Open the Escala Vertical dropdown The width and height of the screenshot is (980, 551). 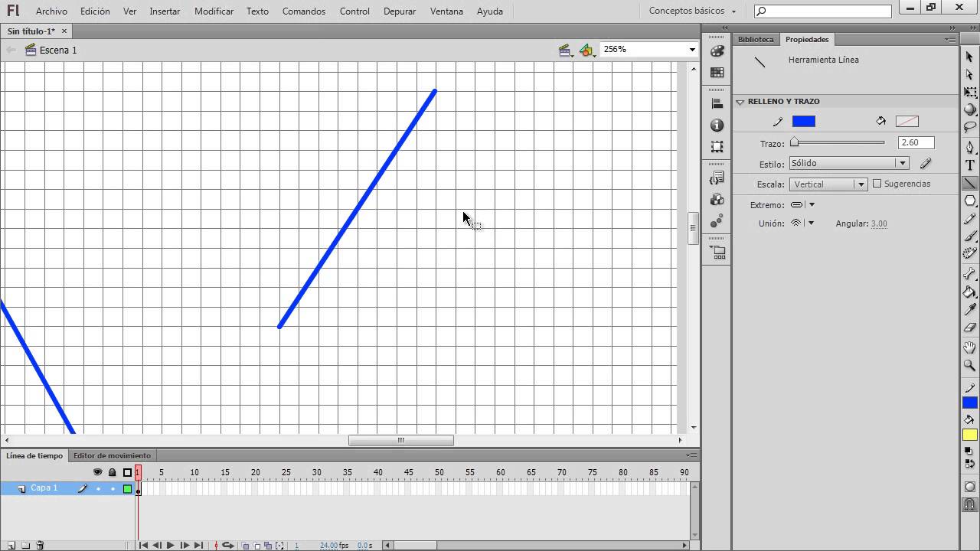828,184
